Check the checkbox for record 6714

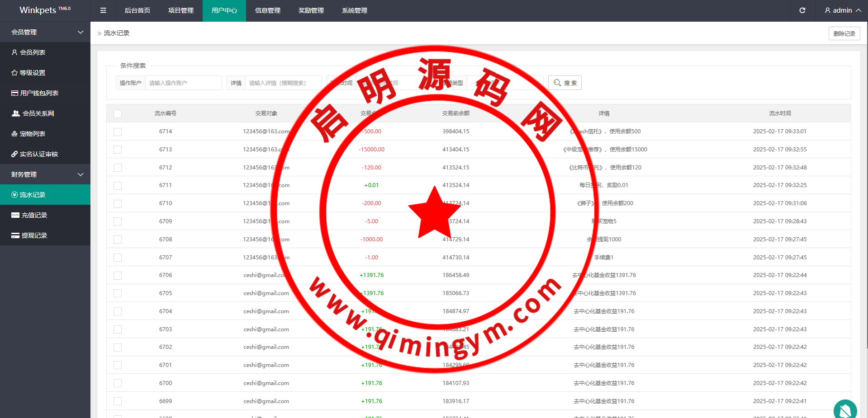118,132
